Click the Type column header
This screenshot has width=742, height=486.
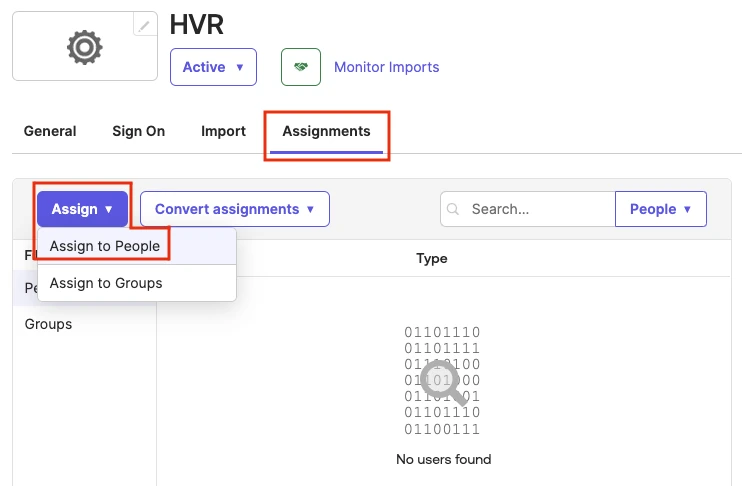tap(432, 258)
